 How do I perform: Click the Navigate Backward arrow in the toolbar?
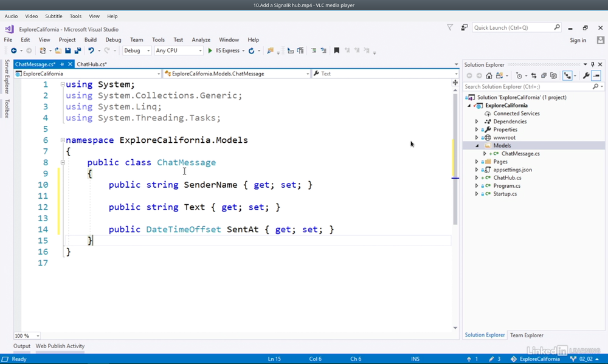click(13, 51)
